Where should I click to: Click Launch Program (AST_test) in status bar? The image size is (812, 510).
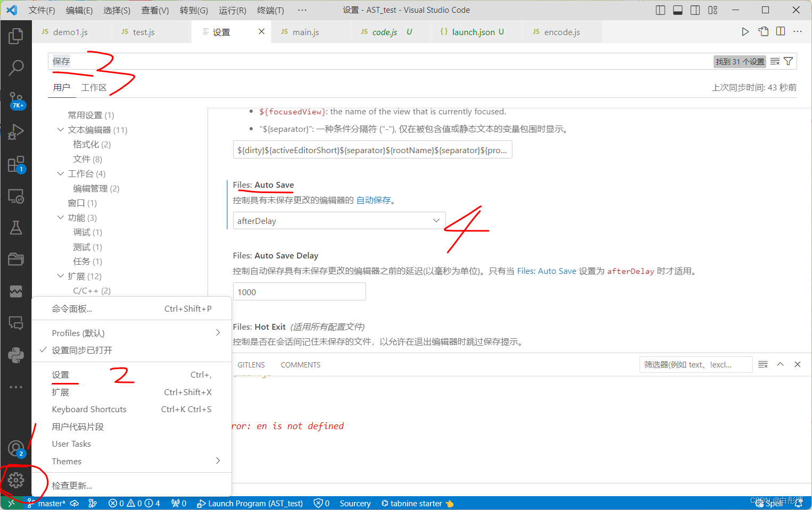click(x=250, y=503)
